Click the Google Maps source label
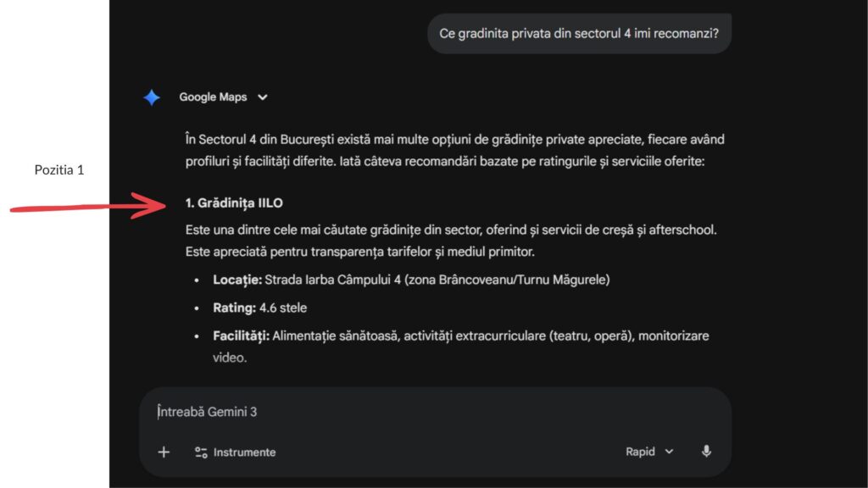The width and height of the screenshot is (868, 488). pos(213,97)
